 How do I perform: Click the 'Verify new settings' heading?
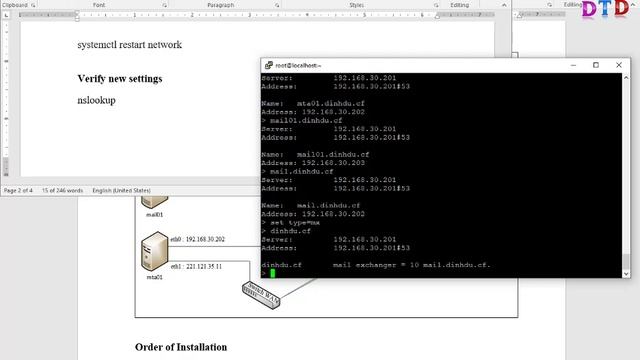coord(120,78)
